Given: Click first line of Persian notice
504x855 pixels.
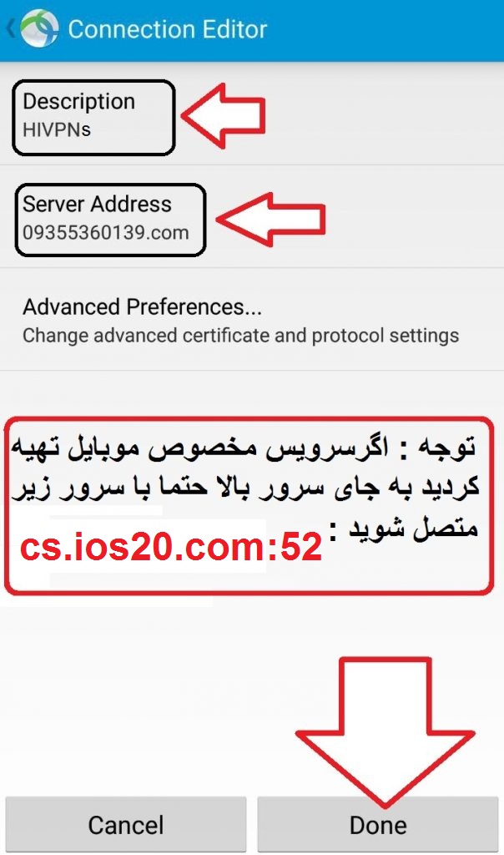Looking at the screenshot, I should pos(244,448).
